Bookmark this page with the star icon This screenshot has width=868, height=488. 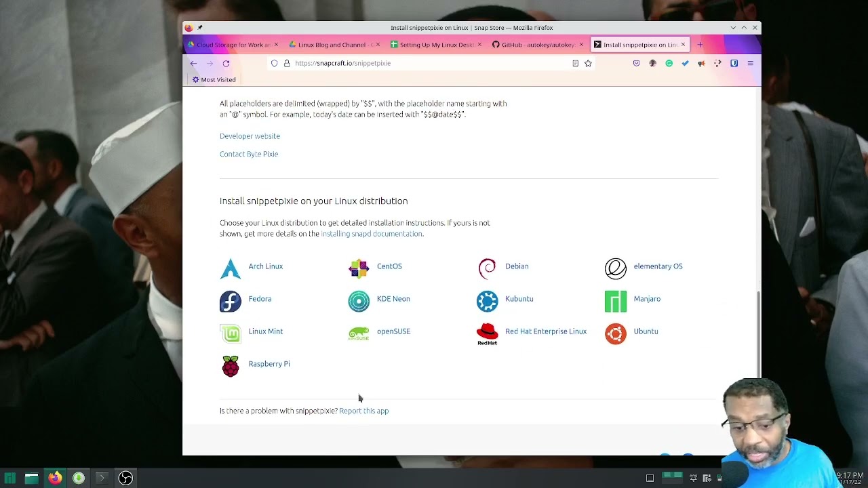[588, 63]
